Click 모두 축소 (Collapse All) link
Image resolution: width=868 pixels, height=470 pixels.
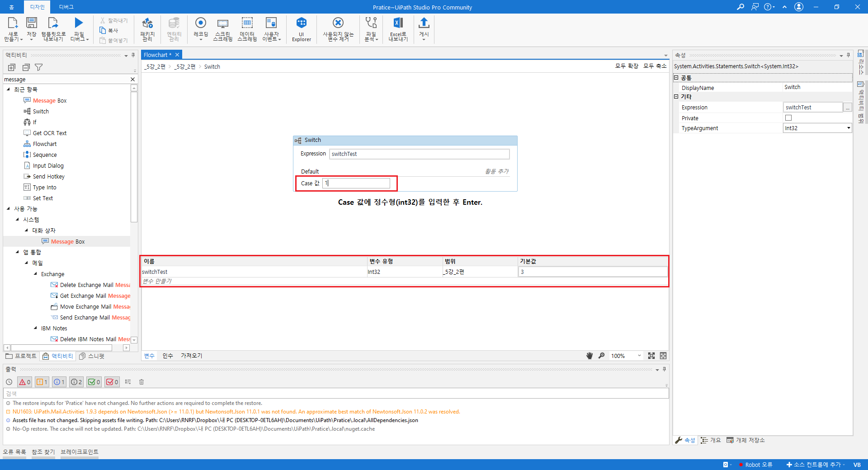pos(655,66)
